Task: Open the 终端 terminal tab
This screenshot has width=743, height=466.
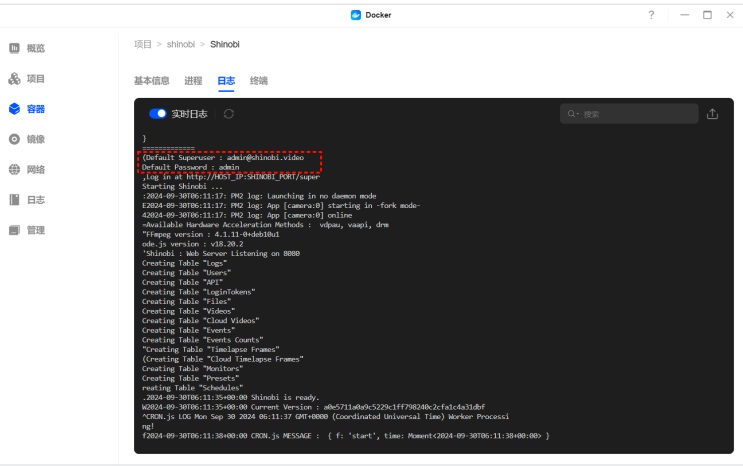Action: click(x=259, y=81)
